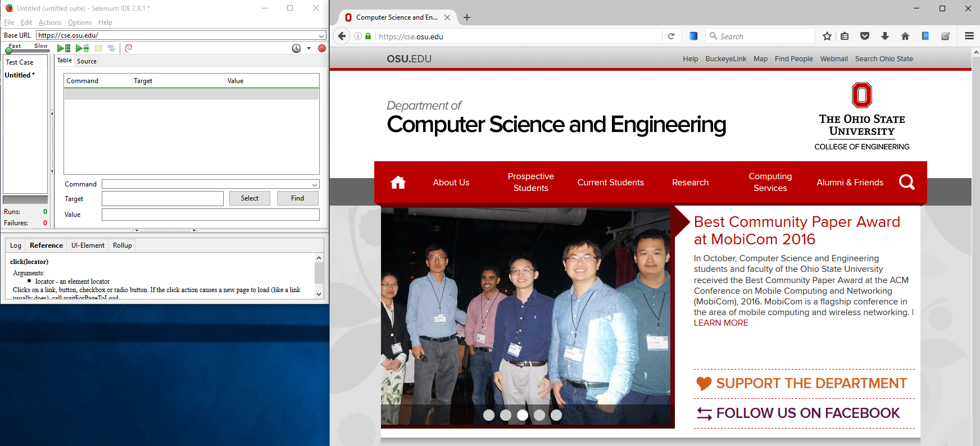This screenshot has width=980, height=446.
Task: Open Firefox downloads arrow icon
Action: click(885, 37)
